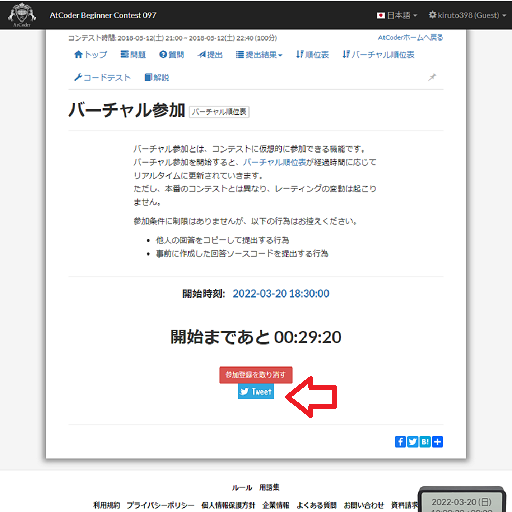
Task: Open the 日本語 language dropdown
Action: pos(397,15)
